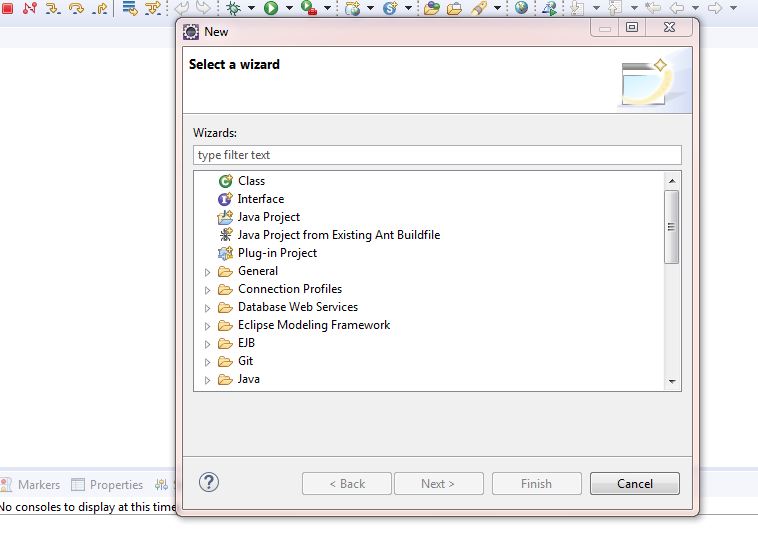Click the wizard list scrollbar thumb

pyautogui.click(x=671, y=227)
